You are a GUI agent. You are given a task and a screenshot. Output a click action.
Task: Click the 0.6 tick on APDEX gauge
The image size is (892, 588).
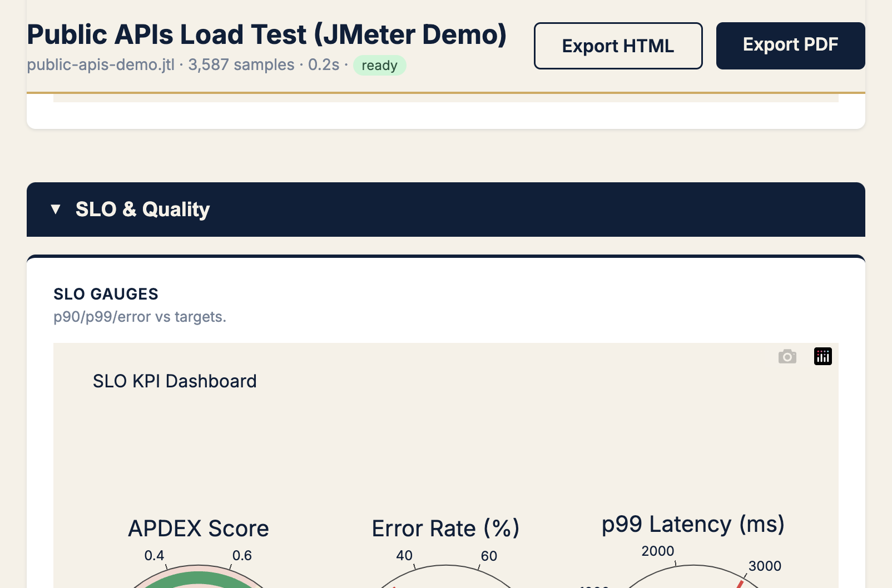242,555
